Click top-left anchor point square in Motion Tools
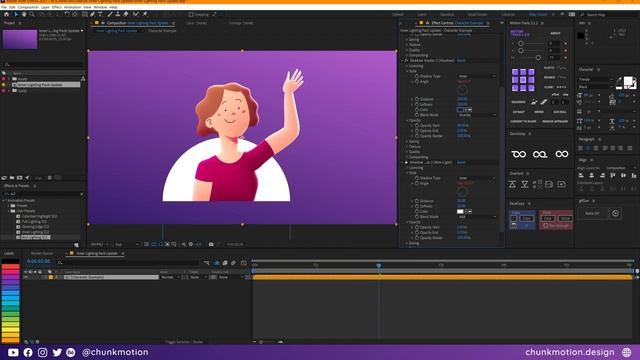 (x=515, y=72)
